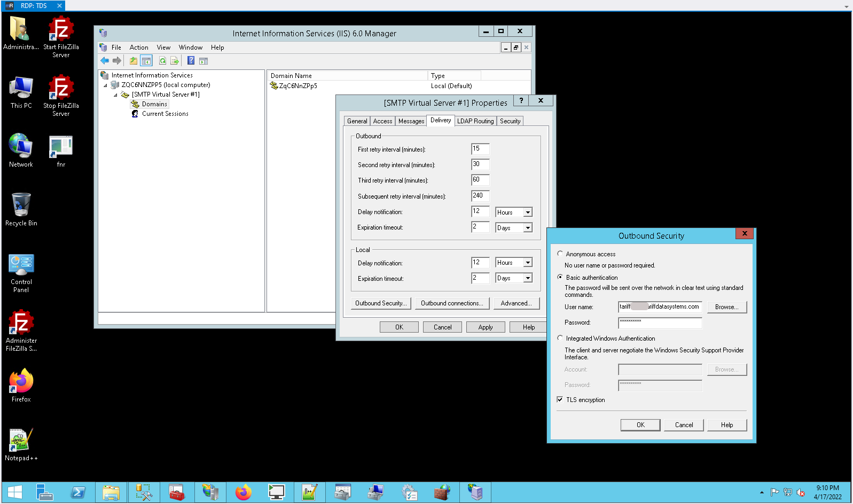Click the red toolbox taskbar icon
The width and height of the screenshot is (853, 504).
(177, 492)
